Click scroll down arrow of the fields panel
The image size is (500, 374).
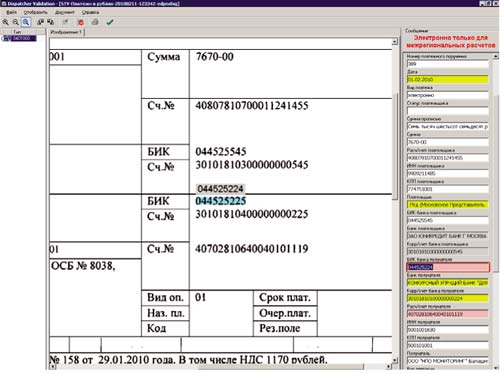tap(496, 367)
